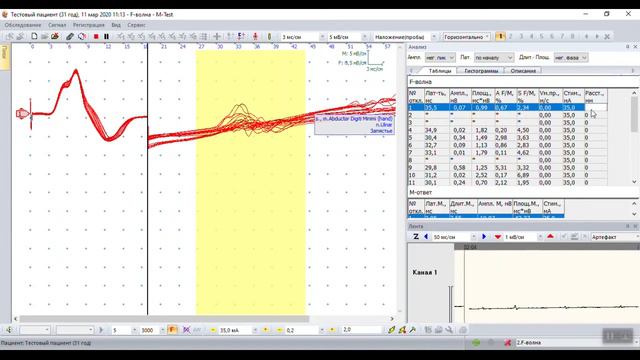The width and height of the screenshot is (640, 360).
Task: Click the green electrode icon in toolbar
Action: (269, 36)
